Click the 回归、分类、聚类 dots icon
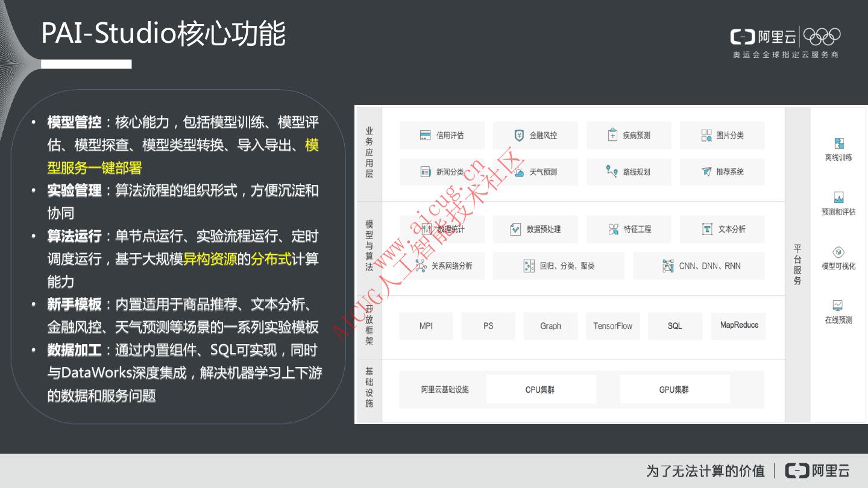Image resolution: width=868 pixels, height=488 pixels. (529, 266)
